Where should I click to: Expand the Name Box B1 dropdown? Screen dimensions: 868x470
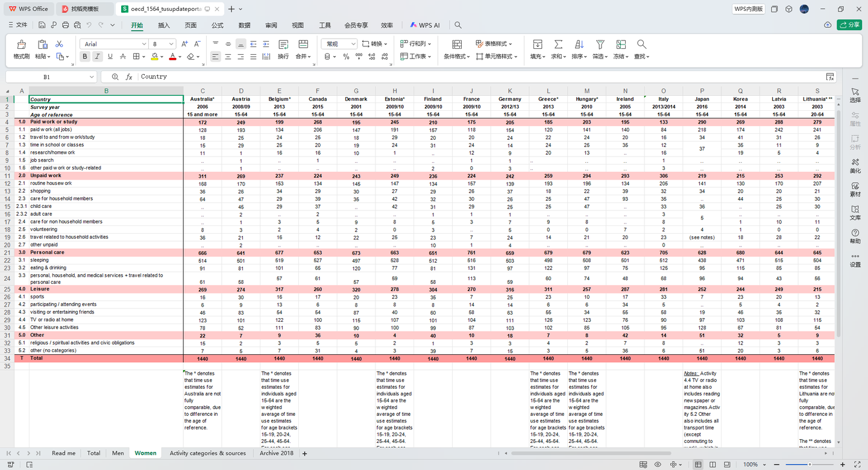92,77
